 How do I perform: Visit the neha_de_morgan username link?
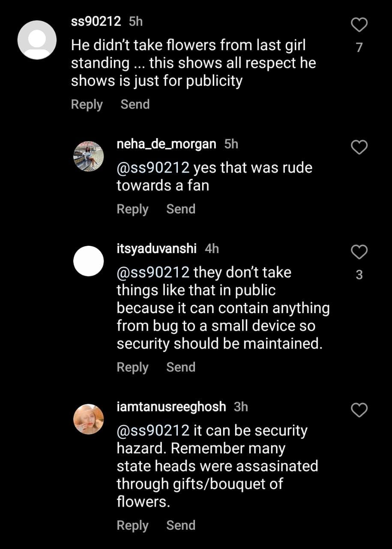166,144
